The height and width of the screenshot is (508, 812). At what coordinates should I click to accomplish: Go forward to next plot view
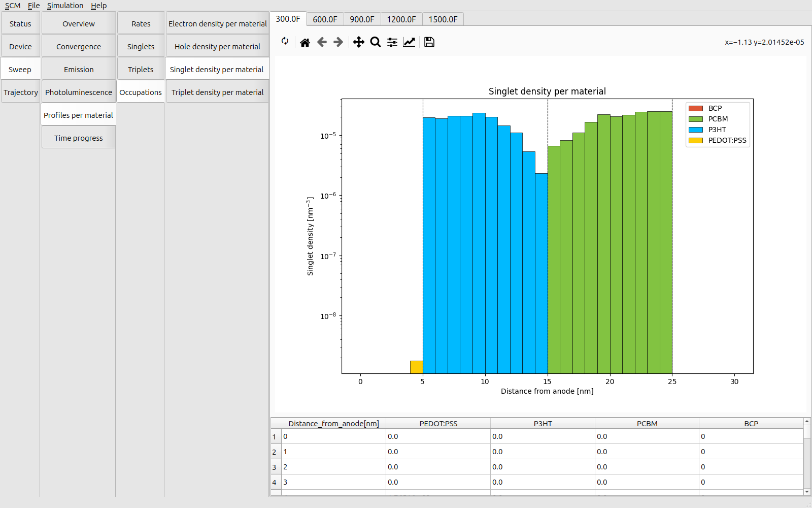339,42
